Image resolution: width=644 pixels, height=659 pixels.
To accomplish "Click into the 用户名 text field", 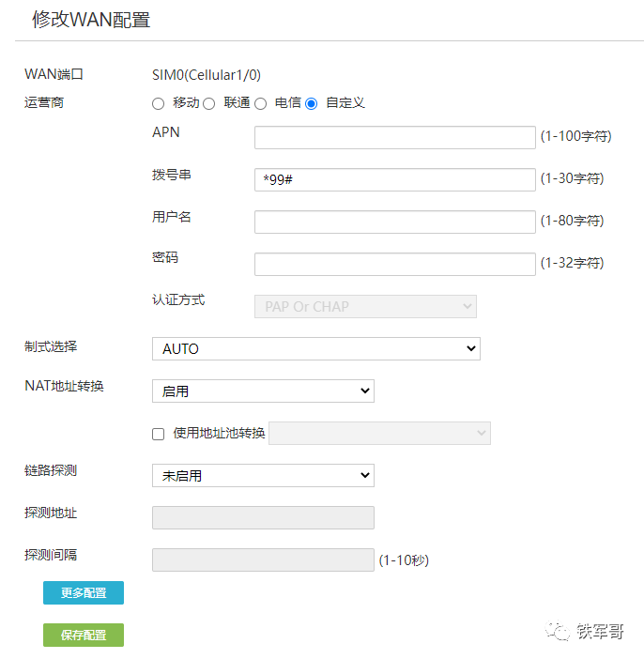I will coord(394,222).
